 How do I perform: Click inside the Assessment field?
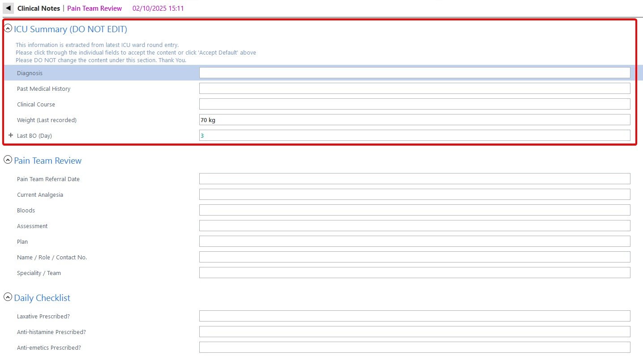[414, 226]
